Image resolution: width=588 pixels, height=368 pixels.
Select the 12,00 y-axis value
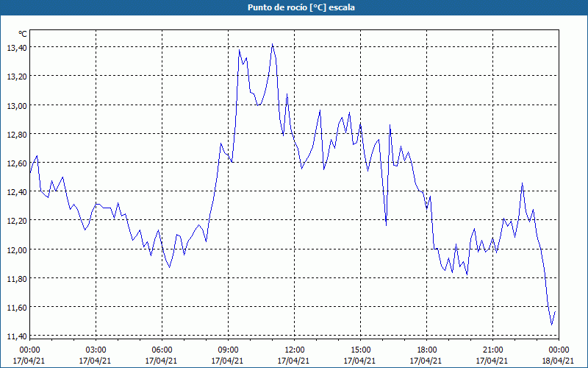pyautogui.click(x=16, y=250)
